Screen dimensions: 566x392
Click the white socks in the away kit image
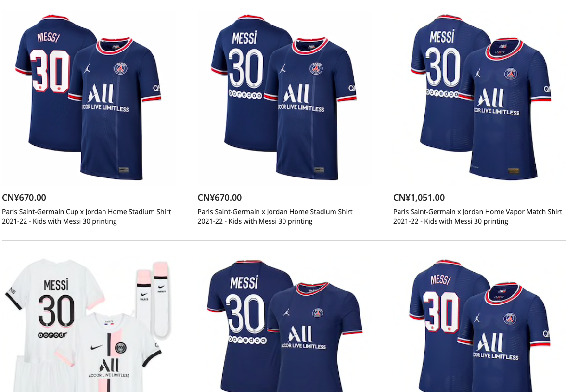coord(153,299)
